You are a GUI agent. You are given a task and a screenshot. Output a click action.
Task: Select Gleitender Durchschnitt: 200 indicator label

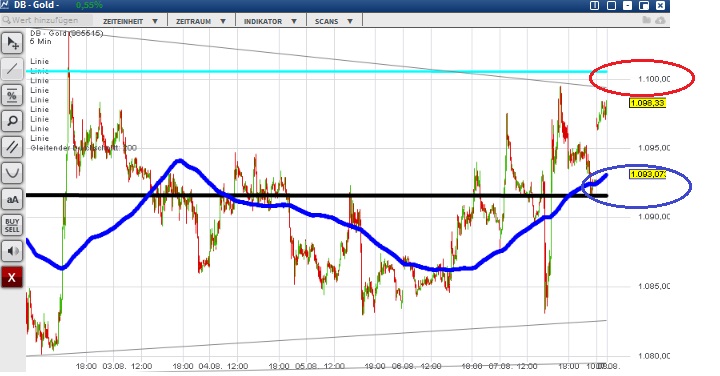click(84, 148)
